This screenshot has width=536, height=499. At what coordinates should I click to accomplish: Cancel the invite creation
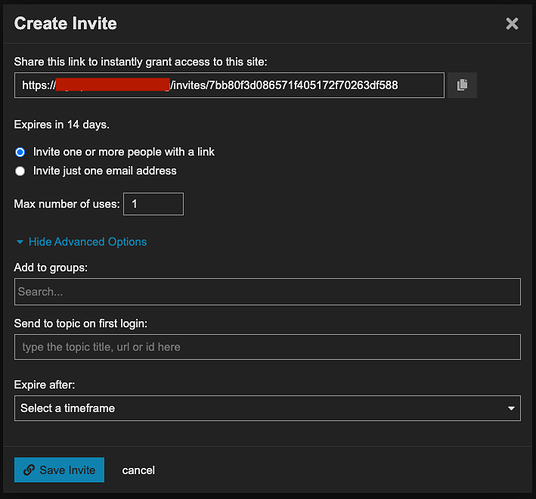138,470
